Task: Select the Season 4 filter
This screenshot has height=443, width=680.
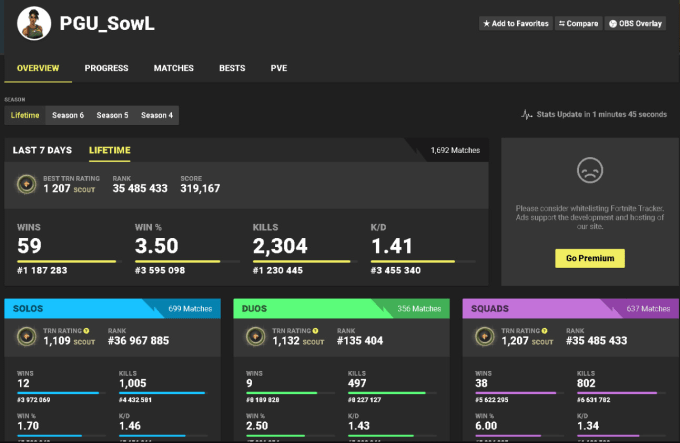Action: pos(157,115)
